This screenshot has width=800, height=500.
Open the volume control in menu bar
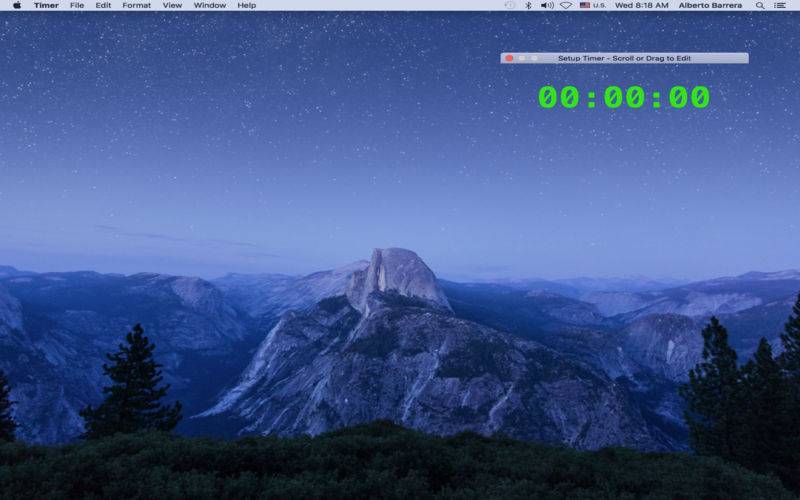coord(547,5)
